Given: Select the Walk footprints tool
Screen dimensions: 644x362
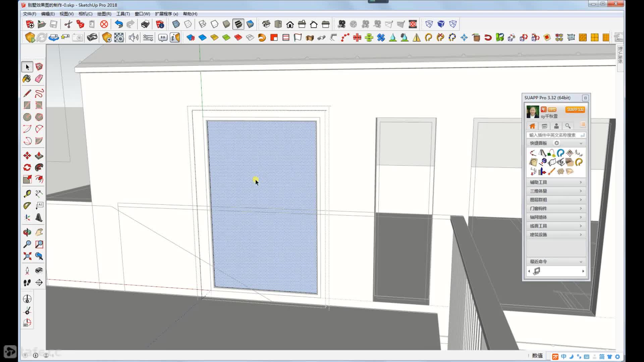Looking at the screenshot, I should tap(27, 283).
